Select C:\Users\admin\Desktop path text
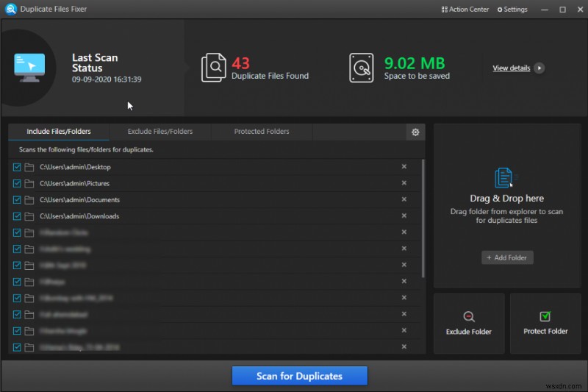 [x=75, y=167]
